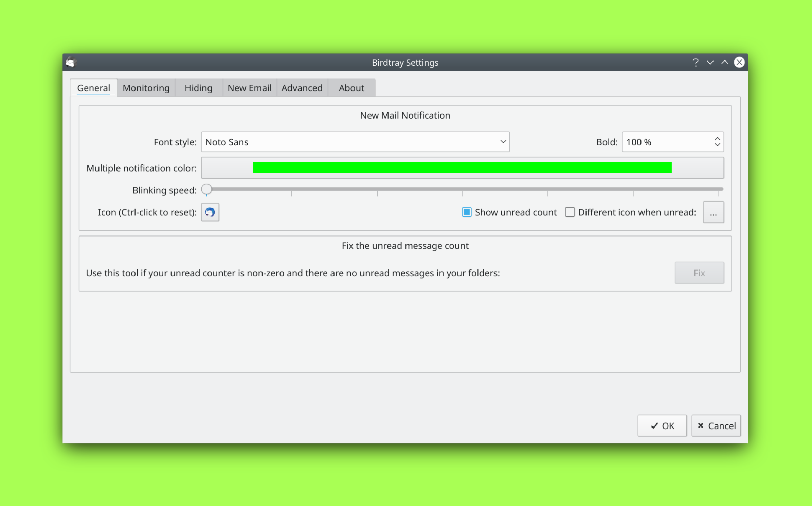Open the help question mark in title bar
The height and width of the screenshot is (506, 812).
[695, 62]
